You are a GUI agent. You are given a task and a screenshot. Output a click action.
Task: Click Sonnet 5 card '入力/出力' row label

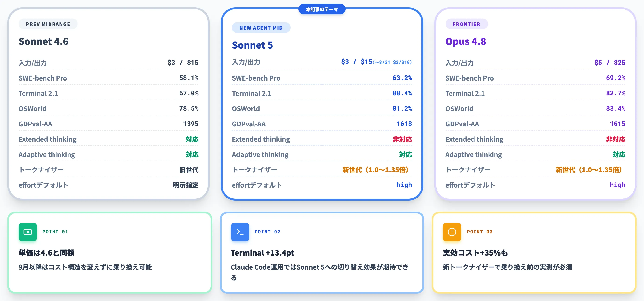[x=246, y=62]
